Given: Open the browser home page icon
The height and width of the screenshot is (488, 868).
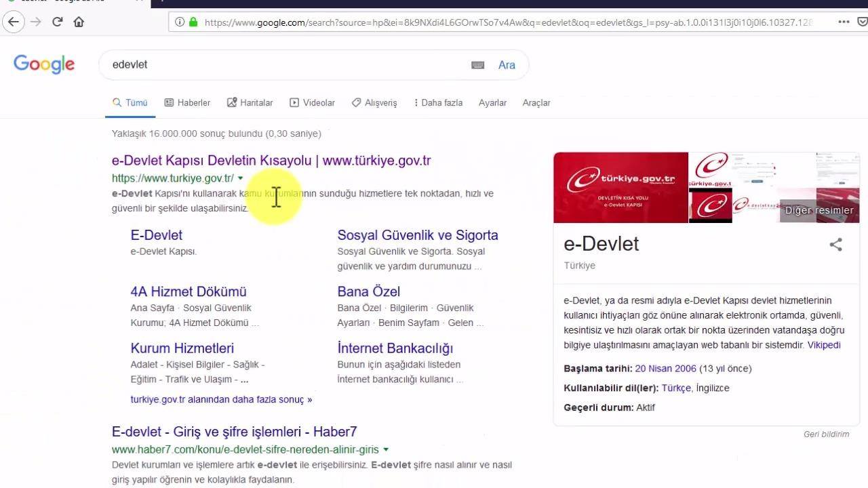Looking at the screenshot, I should 79,22.
